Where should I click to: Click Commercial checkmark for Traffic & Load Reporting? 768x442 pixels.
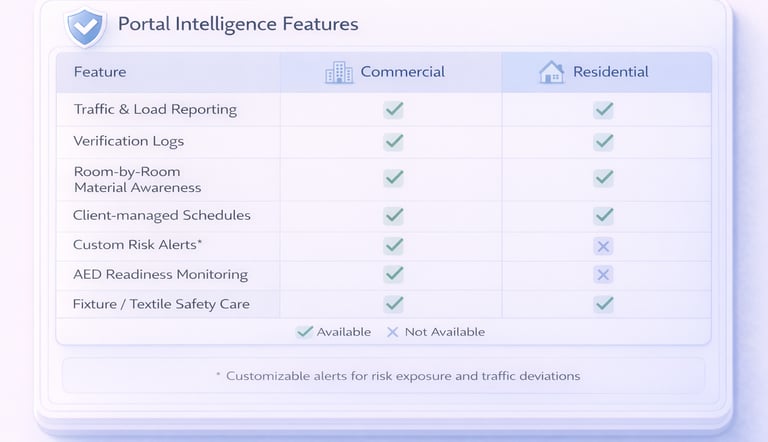(x=394, y=109)
